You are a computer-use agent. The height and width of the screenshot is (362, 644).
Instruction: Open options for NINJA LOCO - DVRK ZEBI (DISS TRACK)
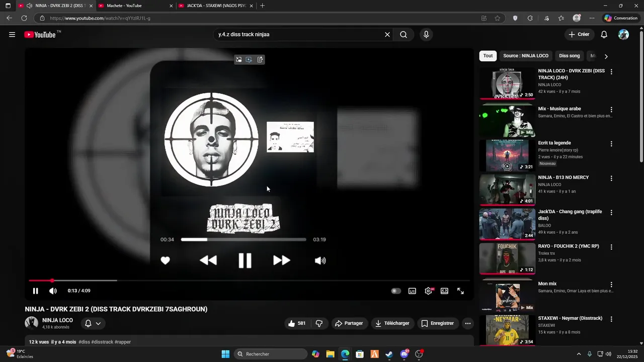[611, 72]
